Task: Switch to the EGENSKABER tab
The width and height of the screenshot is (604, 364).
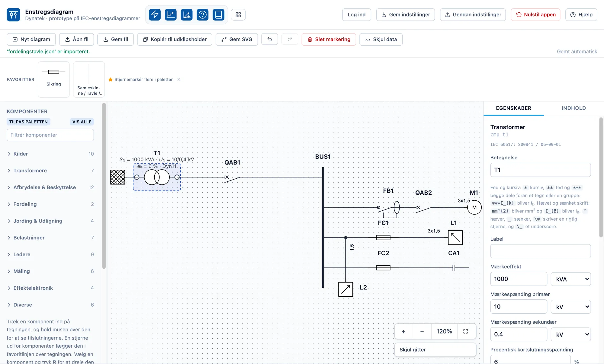Action: point(513,108)
